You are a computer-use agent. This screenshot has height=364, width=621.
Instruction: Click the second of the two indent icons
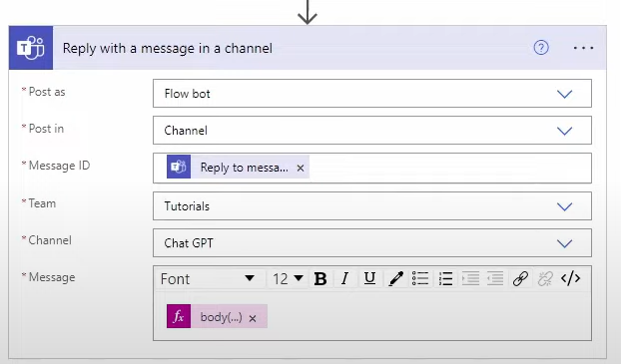pyautogui.click(x=495, y=279)
